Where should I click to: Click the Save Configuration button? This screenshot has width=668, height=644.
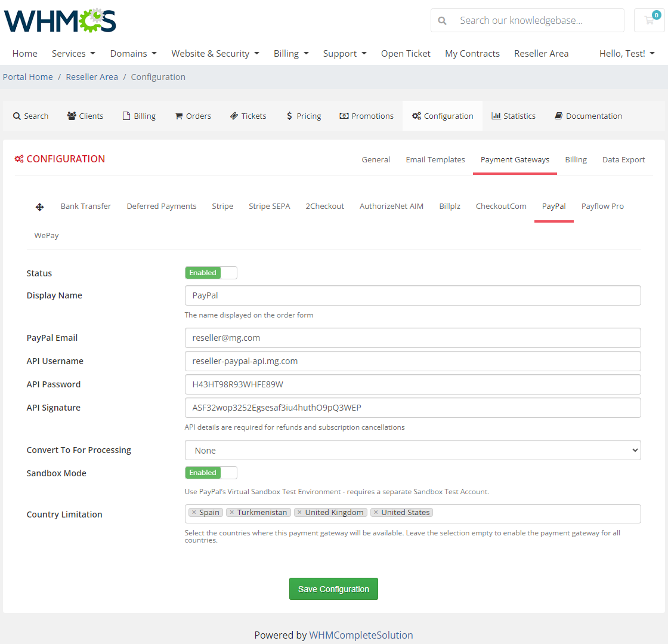(333, 589)
